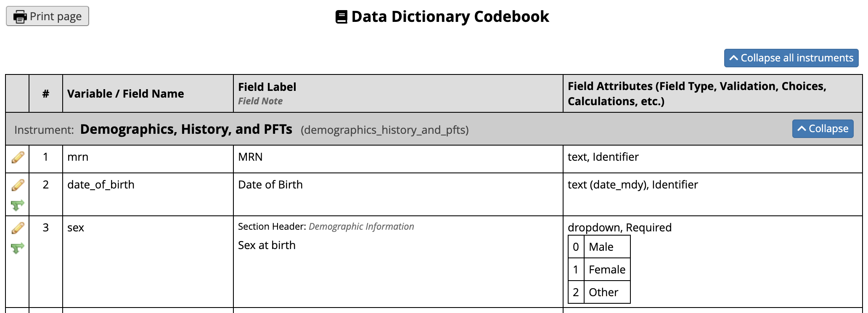Click the pencil edit icon for mrn

pyautogui.click(x=18, y=157)
